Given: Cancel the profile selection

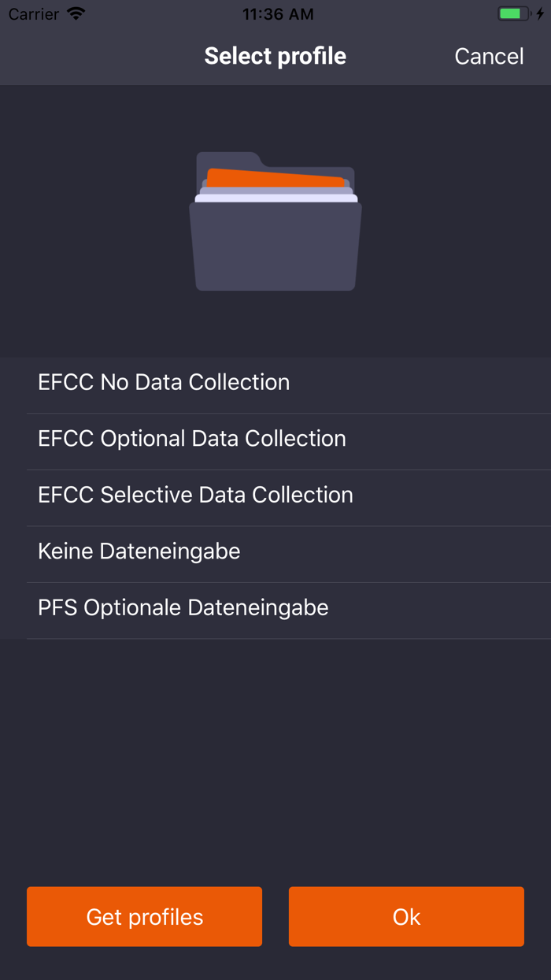Looking at the screenshot, I should click(x=489, y=56).
